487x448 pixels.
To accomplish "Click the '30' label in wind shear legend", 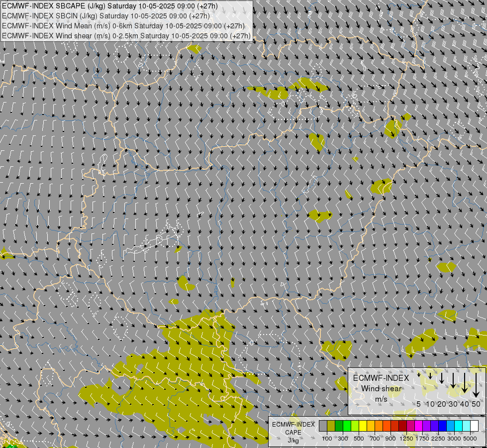I will (453, 404).
